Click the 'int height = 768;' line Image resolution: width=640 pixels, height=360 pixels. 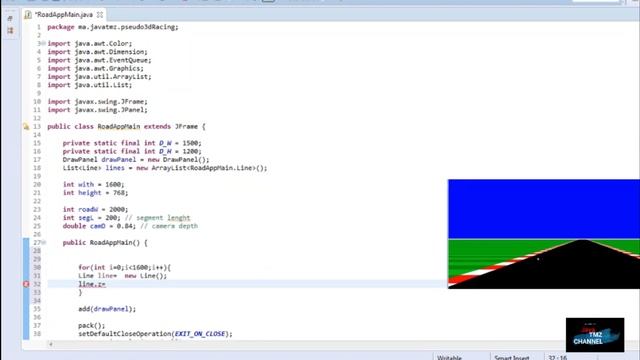[95, 193]
